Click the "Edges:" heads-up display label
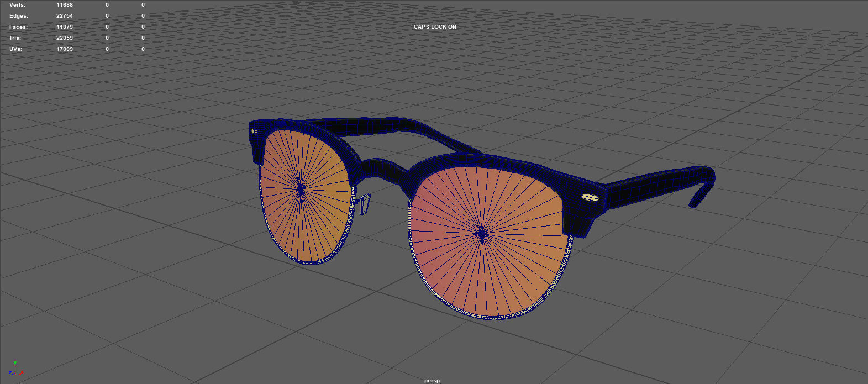 (x=19, y=16)
